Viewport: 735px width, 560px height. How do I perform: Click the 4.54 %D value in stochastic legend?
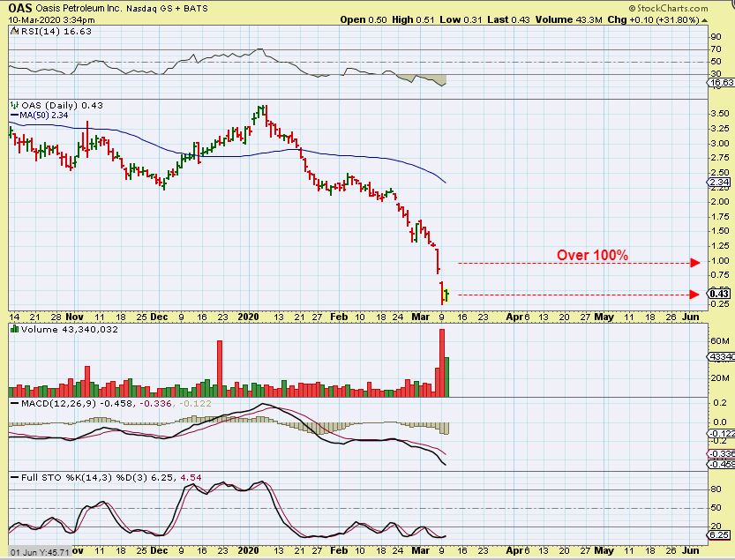(x=191, y=477)
